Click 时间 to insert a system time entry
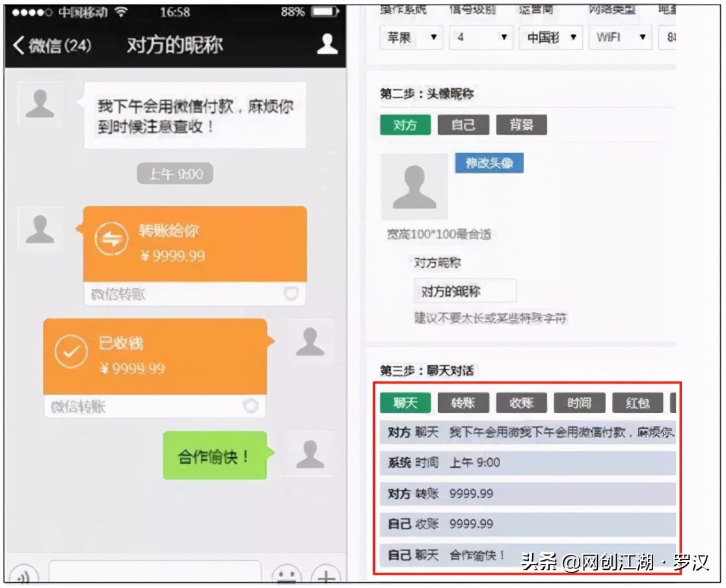 tap(579, 403)
